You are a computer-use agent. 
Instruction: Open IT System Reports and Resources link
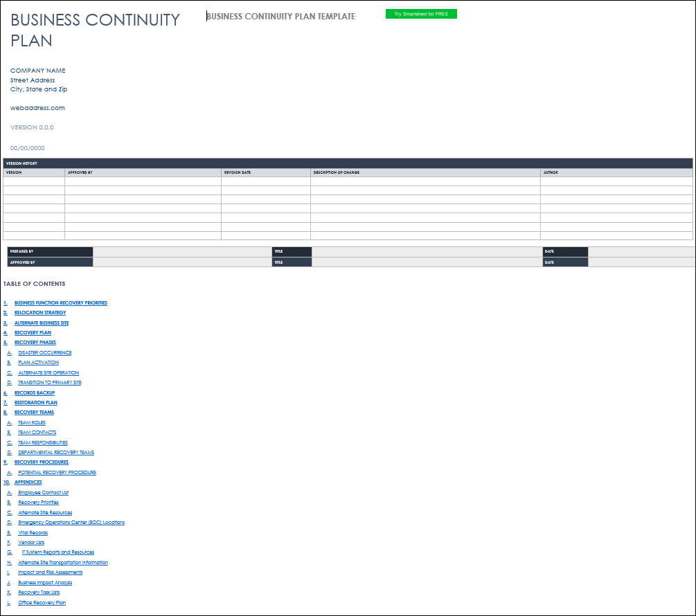click(58, 552)
